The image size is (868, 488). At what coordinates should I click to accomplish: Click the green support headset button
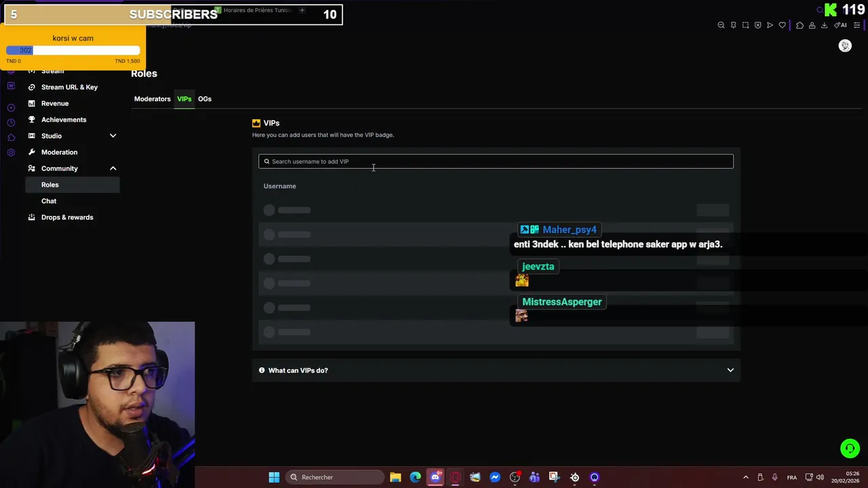pyautogui.click(x=850, y=449)
